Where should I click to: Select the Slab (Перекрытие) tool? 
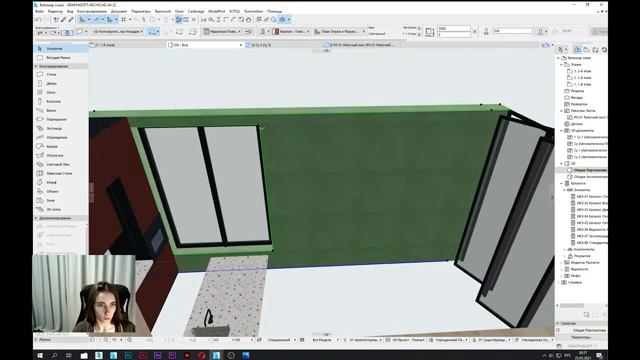(60, 119)
